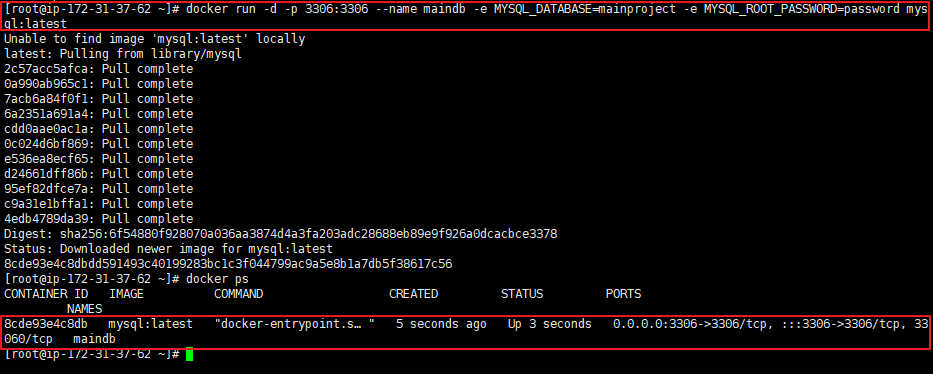
Task: Click port mapping '0.0.0.0:3306->3306/tcp'
Action: click(x=693, y=324)
